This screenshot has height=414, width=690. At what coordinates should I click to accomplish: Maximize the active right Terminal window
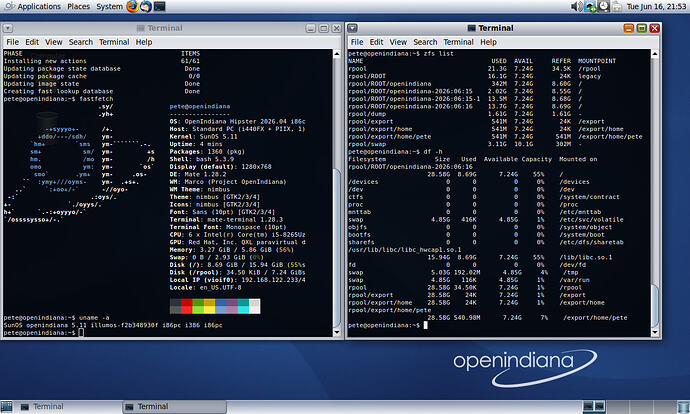click(x=642, y=28)
